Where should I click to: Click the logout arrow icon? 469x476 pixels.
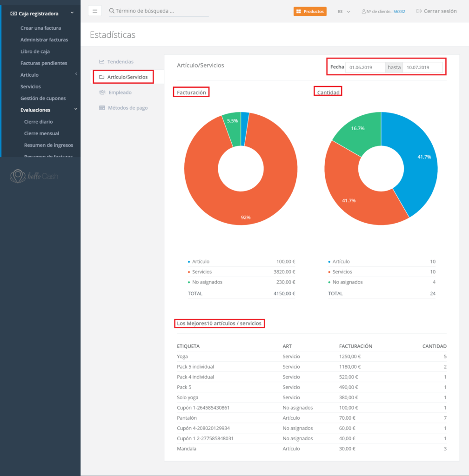click(419, 11)
